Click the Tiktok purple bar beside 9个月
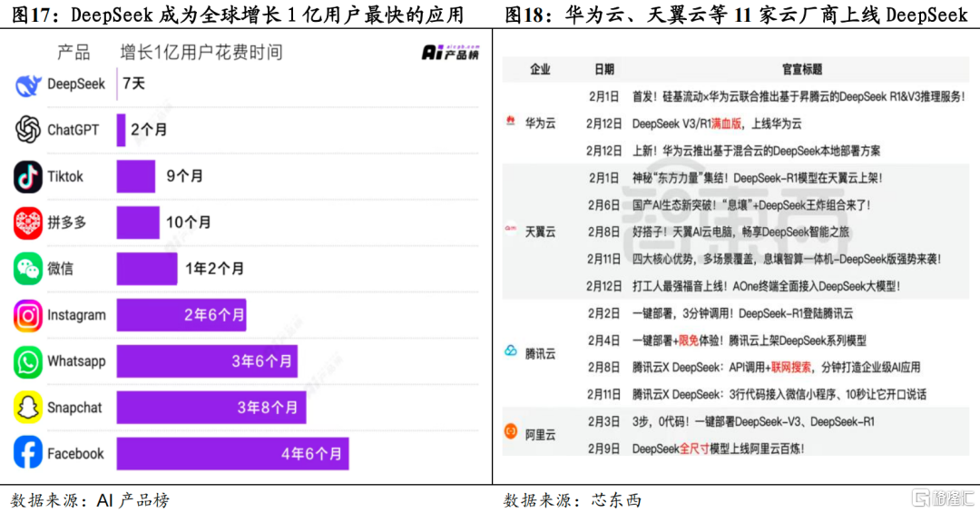980x513 pixels. [135, 176]
